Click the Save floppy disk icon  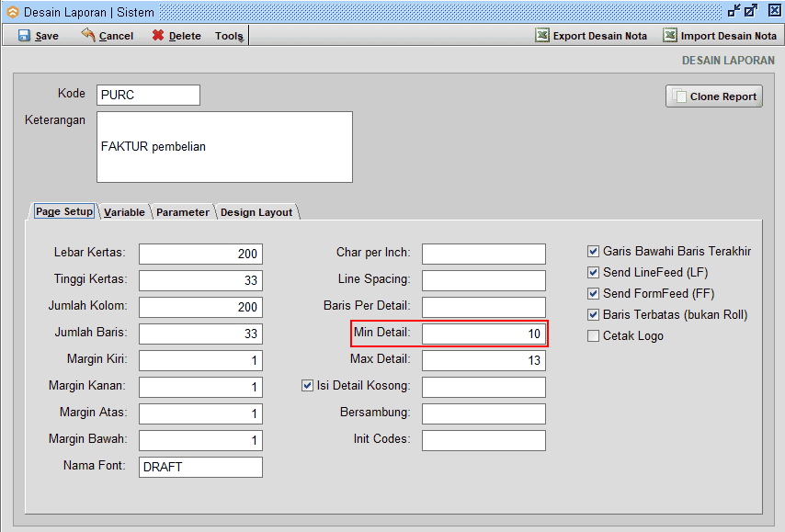[24, 36]
